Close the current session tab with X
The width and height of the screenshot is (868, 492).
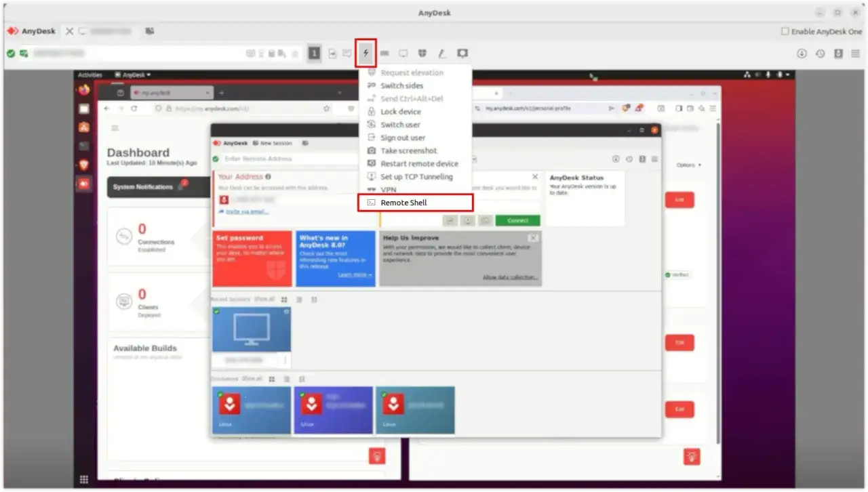[69, 31]
